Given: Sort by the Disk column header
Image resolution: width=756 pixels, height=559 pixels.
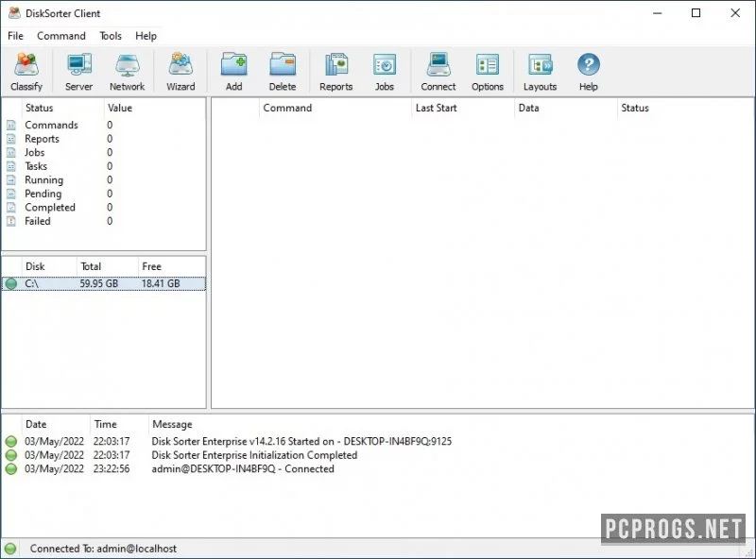Looking at the screenshot, I should (49, 266).
